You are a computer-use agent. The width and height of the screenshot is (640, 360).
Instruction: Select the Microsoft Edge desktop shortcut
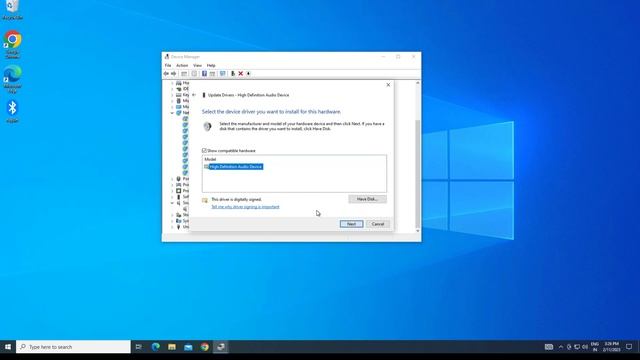[13, 79]
